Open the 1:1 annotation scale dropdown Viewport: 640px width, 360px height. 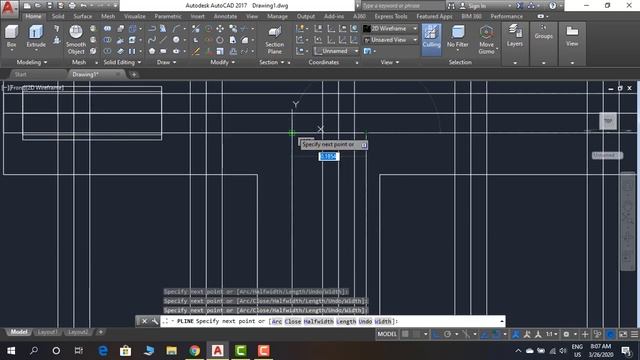click(x=552, y=334)
